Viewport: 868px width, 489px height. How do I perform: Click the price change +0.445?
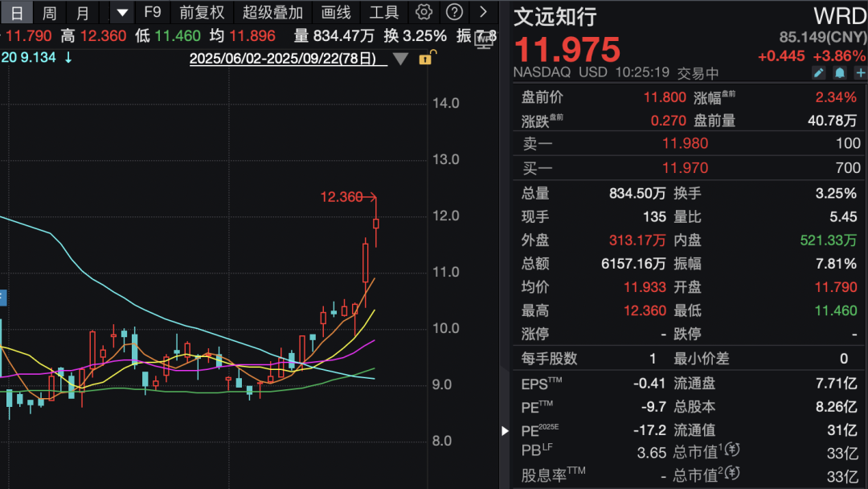(781, 56)
